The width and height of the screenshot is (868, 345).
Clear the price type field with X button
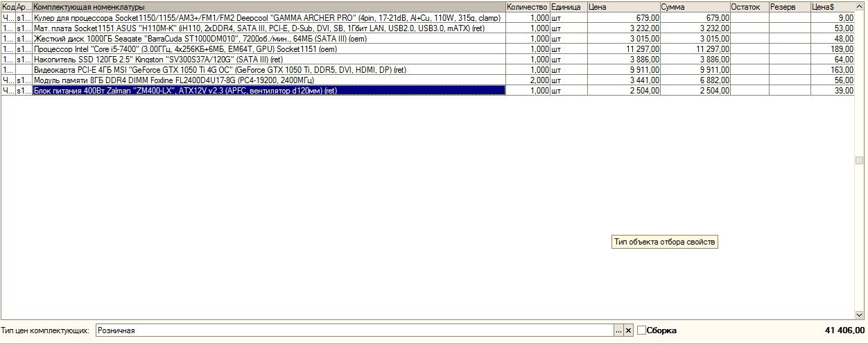[628, 331]
